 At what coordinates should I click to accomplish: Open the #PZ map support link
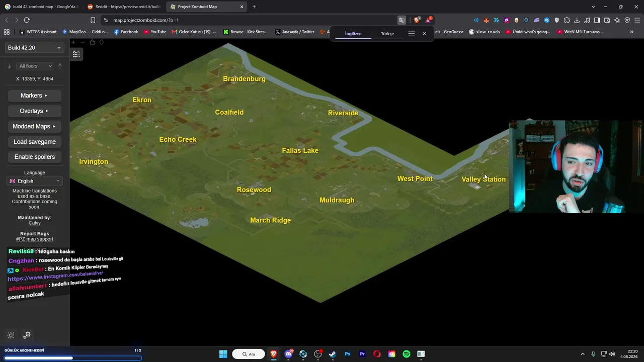tap(35, 239)
